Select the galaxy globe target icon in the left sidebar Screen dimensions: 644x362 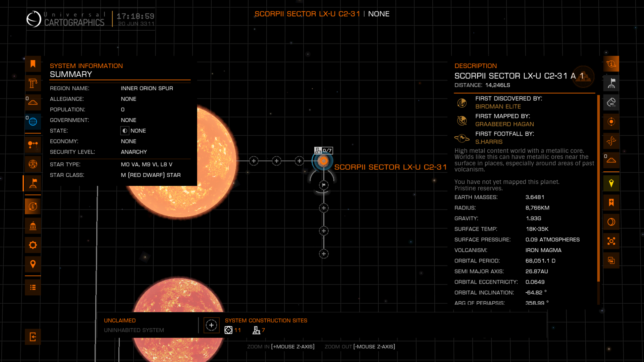point(33,164)
